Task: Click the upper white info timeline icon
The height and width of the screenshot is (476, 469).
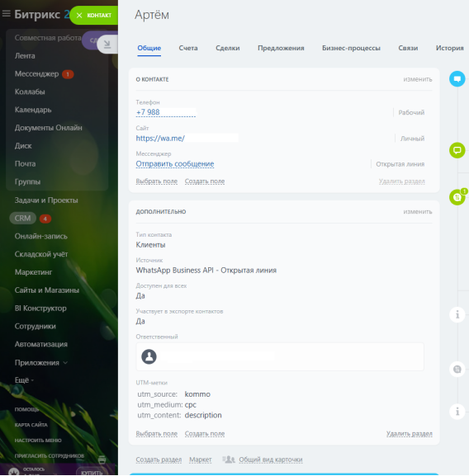Action: point(457,315)
